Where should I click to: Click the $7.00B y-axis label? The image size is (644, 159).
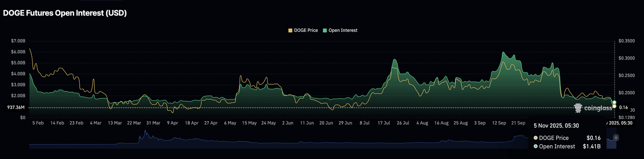pyautogui.click(x=18, y=41)
